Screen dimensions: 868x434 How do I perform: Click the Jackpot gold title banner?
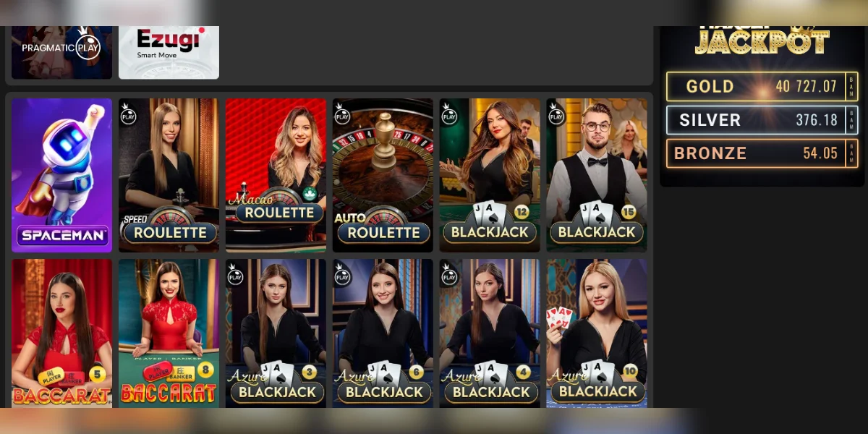point(762,41)
